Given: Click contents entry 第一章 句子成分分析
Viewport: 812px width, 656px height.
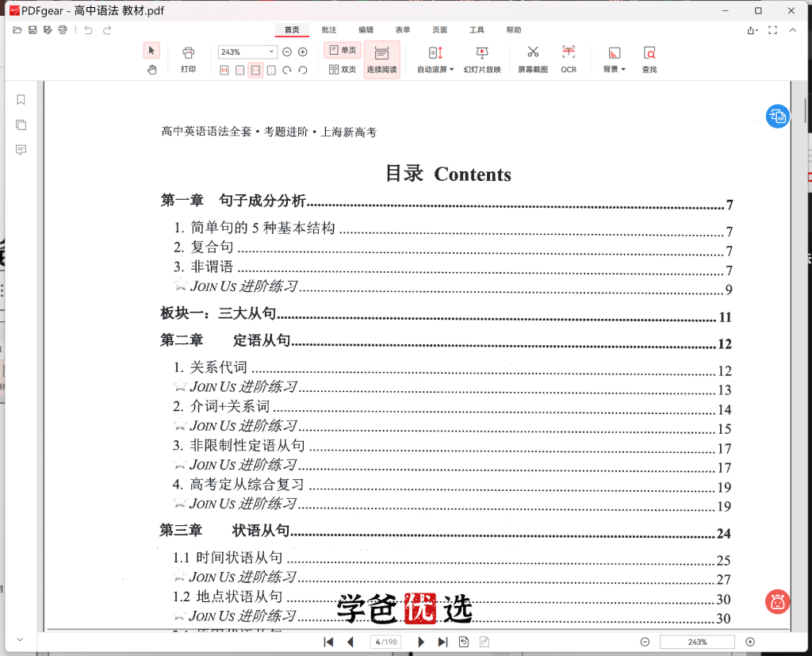Looking at the screenshot, I should [x=446, y=201].
